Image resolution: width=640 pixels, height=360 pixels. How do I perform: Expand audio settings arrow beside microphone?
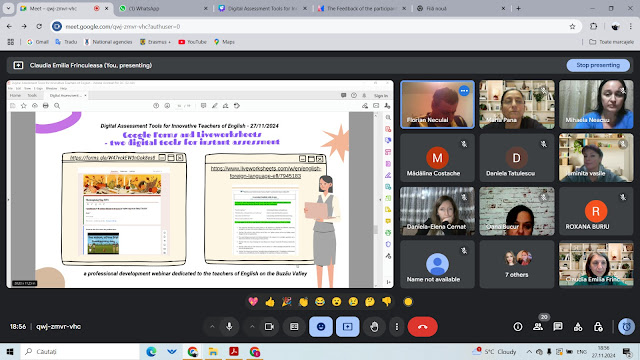212,327
